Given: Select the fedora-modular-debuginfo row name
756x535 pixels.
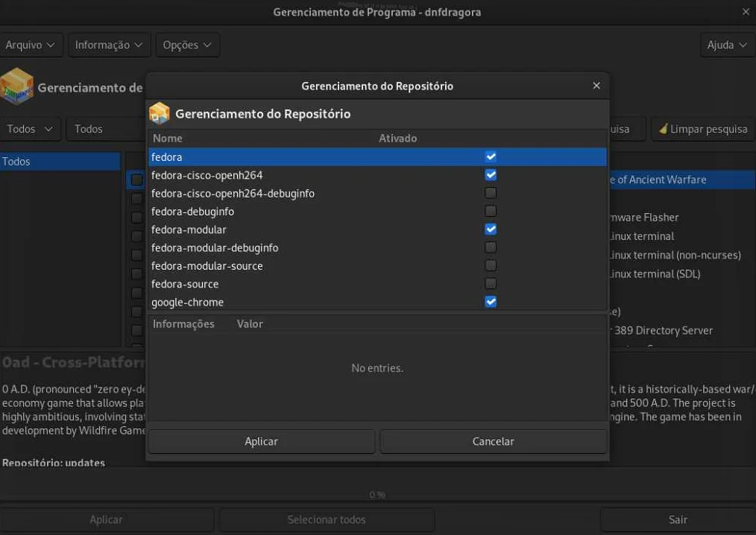Looking at the screenshot, I should click(215, 247).
